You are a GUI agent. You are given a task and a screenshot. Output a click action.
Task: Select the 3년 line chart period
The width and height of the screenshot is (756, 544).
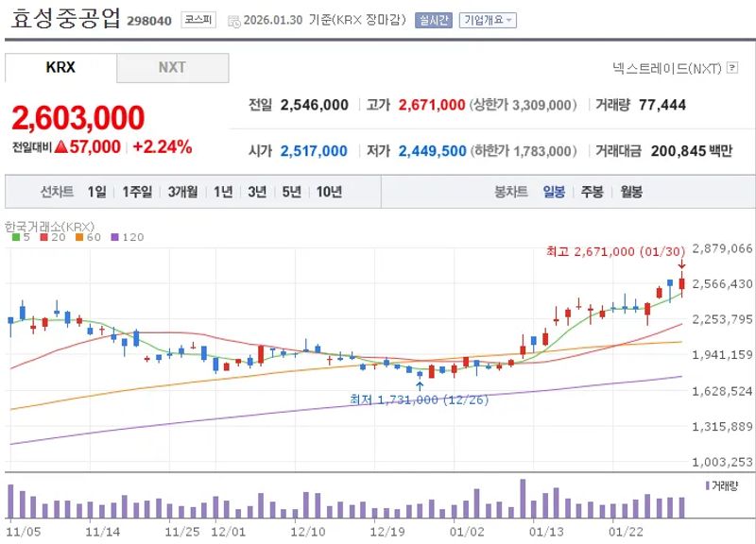pos(257,192)
